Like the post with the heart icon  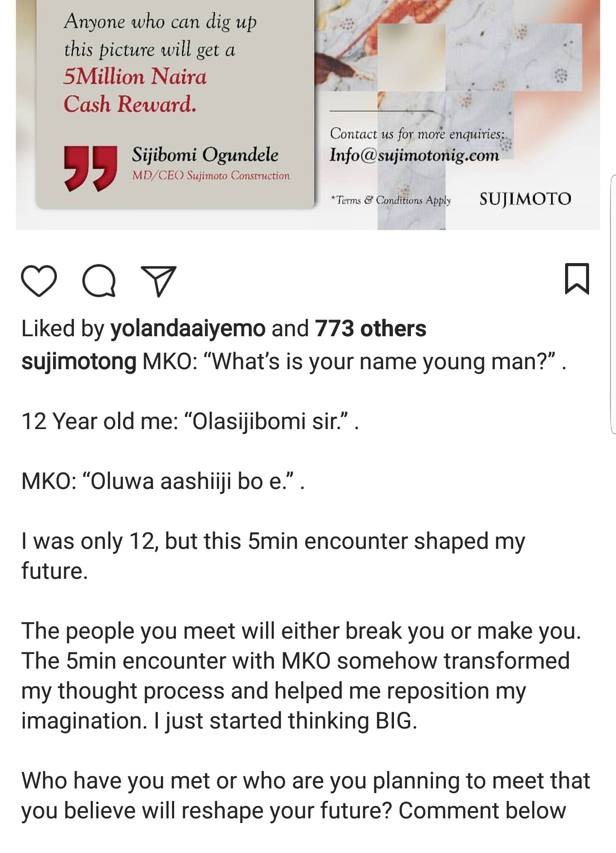38,281
